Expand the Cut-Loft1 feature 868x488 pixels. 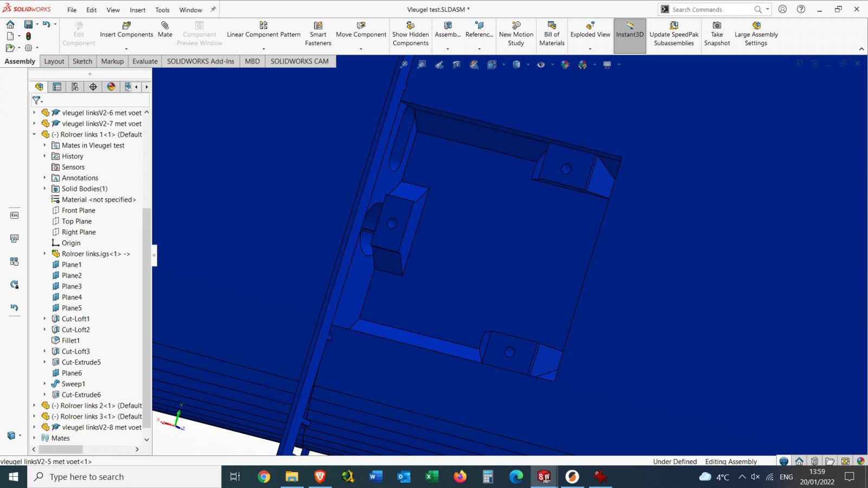click(45, 319)
